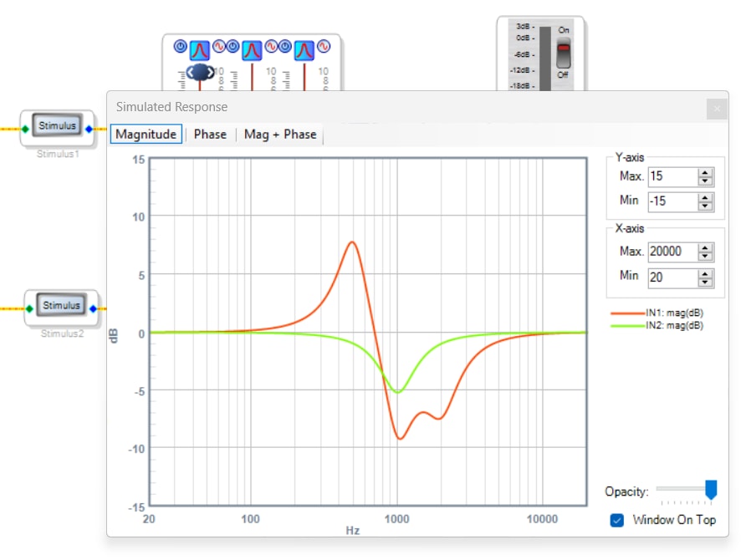Click the second band's sine wave icon
Image resolution: width=746 pixels, height=560 pixels.
pos(271,46)
